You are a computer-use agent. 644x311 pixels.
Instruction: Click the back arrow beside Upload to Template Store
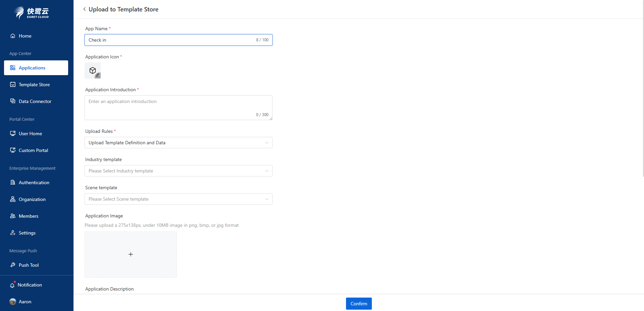click(x=85, y=9)
